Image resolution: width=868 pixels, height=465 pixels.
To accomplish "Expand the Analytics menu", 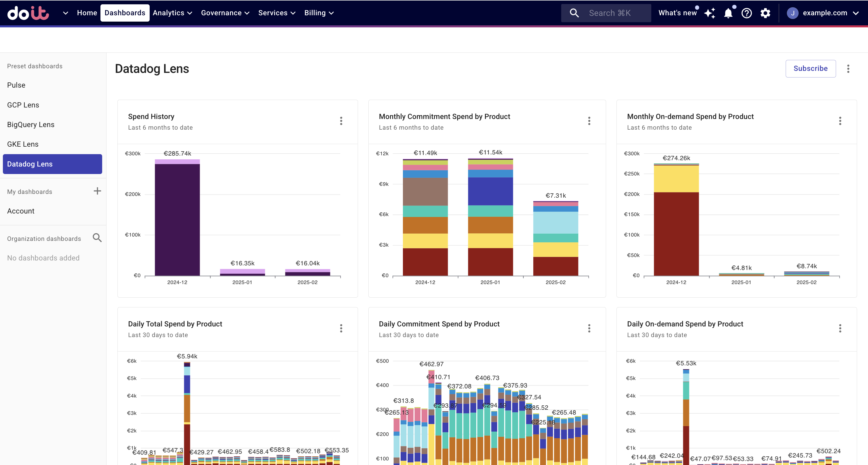I will click(x=172, y=13).
